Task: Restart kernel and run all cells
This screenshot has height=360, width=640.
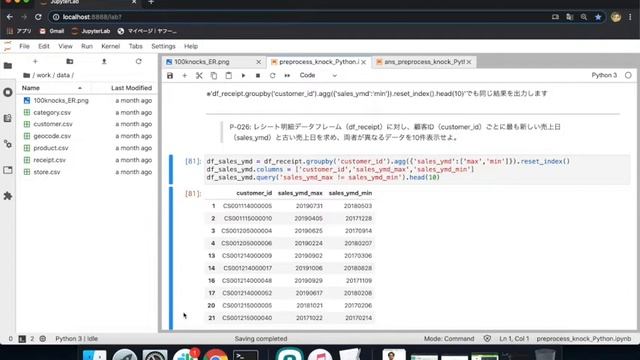Action: [287, 76]
